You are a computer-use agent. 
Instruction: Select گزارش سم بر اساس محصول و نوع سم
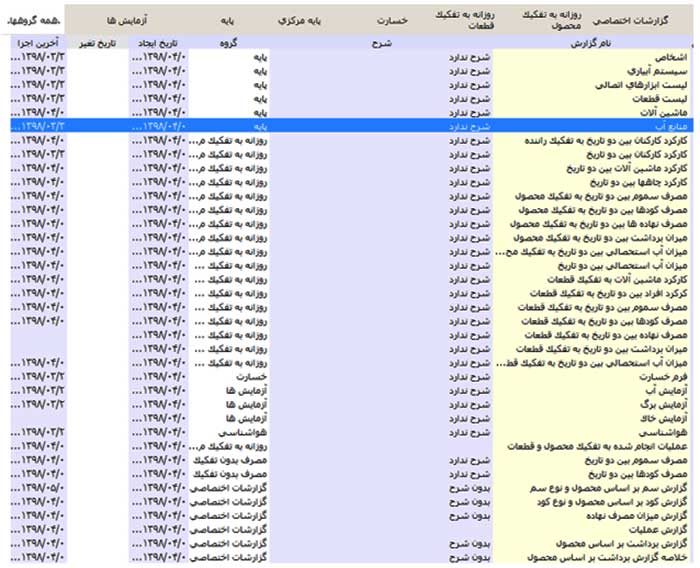(608, 488)
